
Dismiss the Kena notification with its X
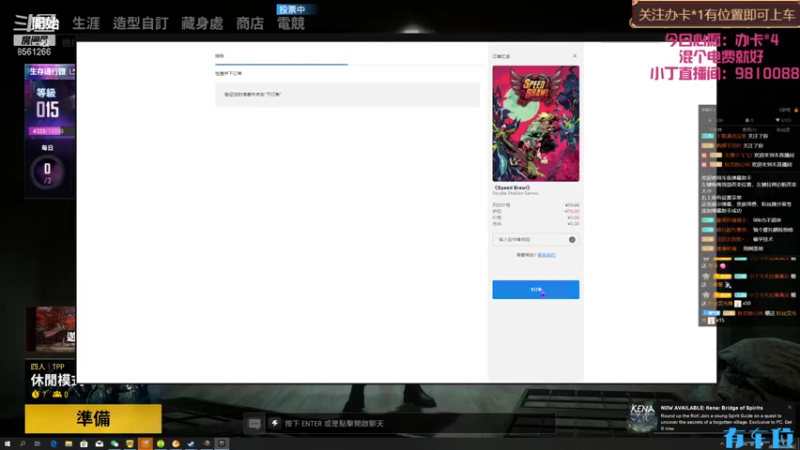[x=790, y=407]
